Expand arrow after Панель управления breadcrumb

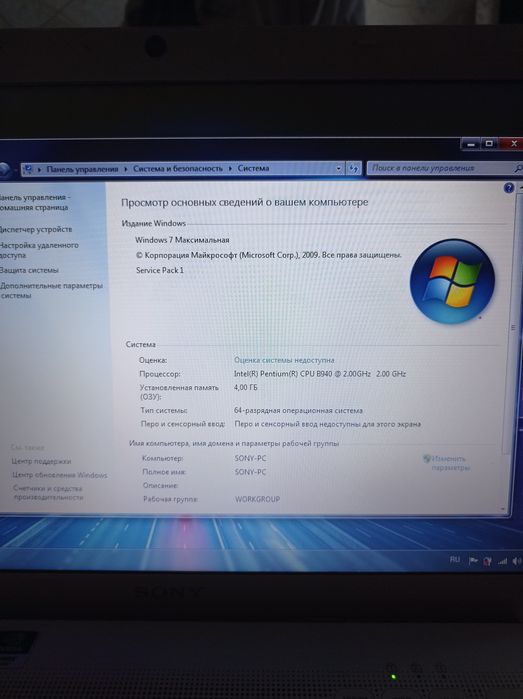coord(126,169)
